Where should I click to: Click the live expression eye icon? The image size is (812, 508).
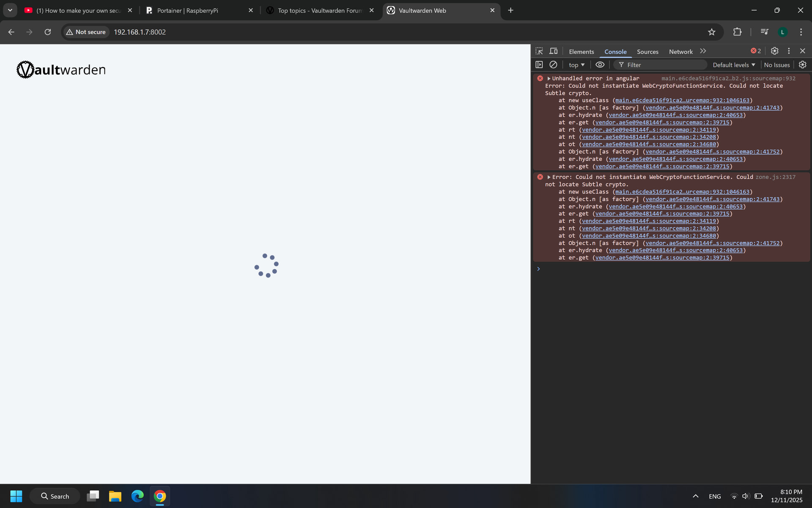click(600, 65)
